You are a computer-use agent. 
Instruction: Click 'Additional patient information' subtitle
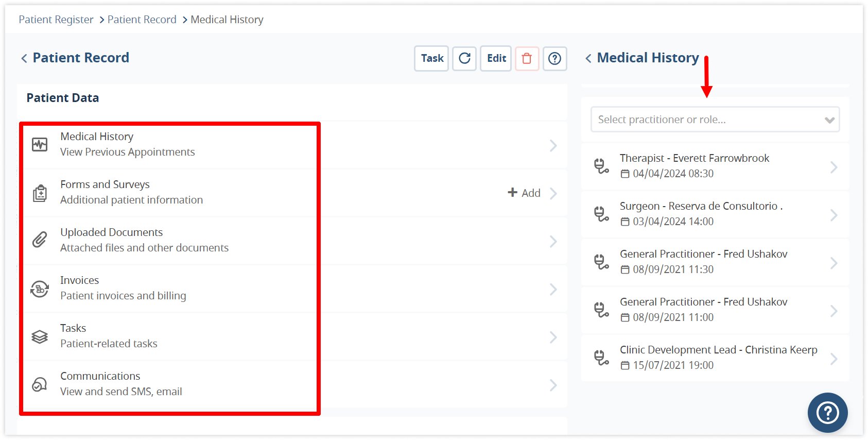click(132, 200)
